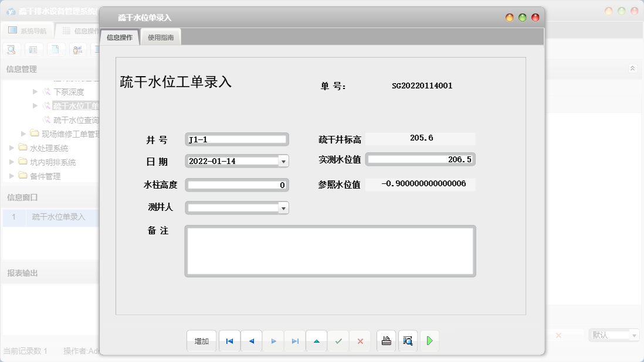Click the search magnifier icon in the top toolbar
This screenshot has width=644, height=362.
coord(11,49)
